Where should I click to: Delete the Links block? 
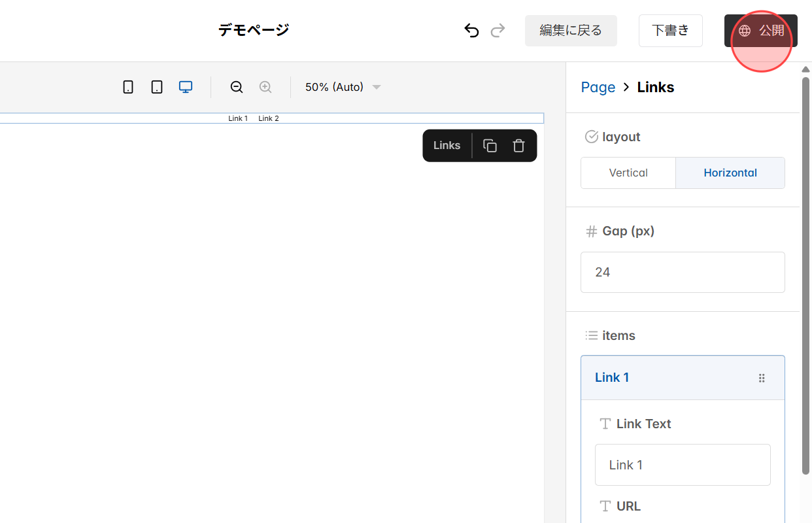518,145
